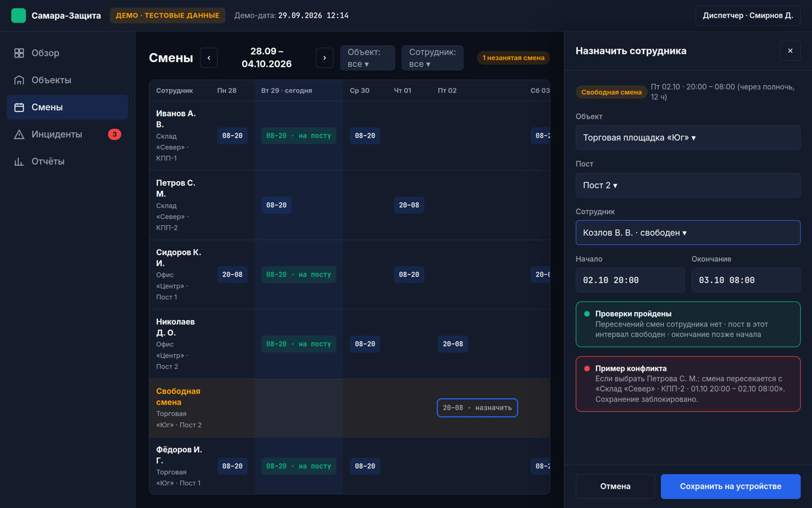Click the Смены calendar icon in sidebar

tap(19, 107)
